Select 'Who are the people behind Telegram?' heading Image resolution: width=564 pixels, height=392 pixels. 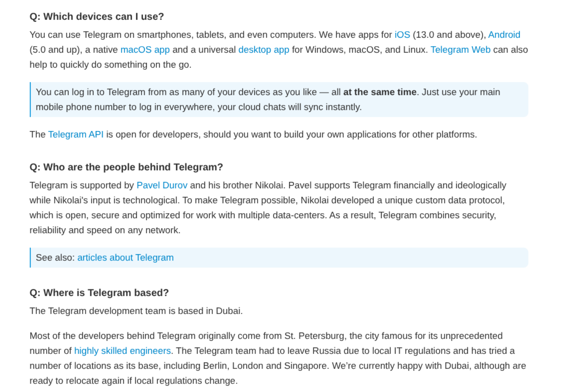click(126, 167)
